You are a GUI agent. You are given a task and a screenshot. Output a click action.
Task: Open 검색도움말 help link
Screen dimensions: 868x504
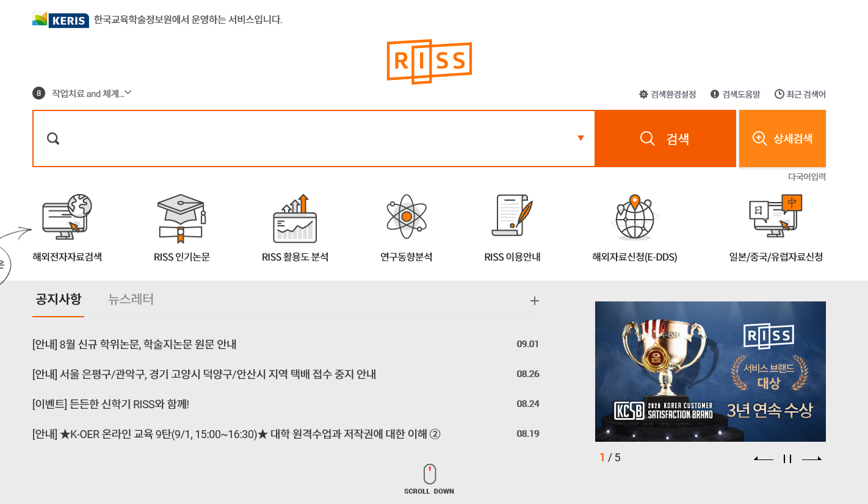[736, 94]
